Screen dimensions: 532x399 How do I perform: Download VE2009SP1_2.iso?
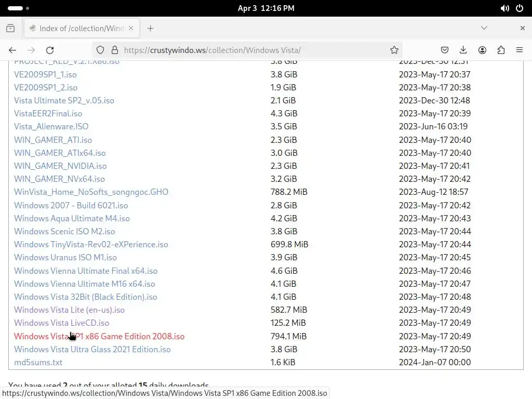46,87
